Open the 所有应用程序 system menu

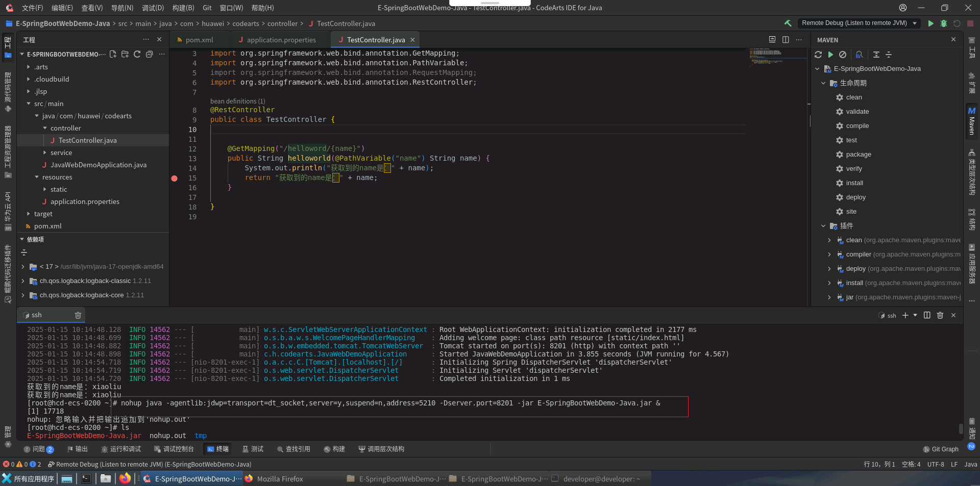28,479
